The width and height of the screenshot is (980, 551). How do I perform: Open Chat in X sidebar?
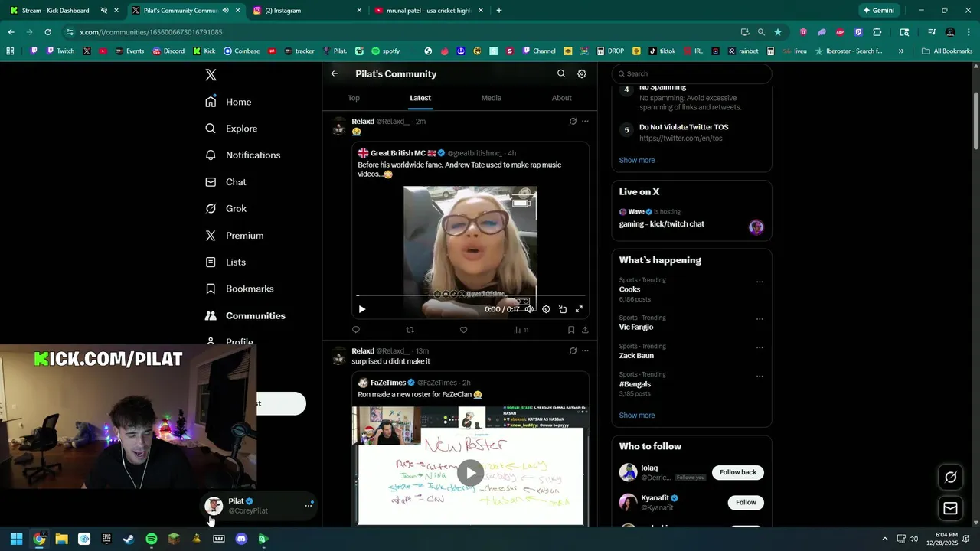tap(226, 182)
